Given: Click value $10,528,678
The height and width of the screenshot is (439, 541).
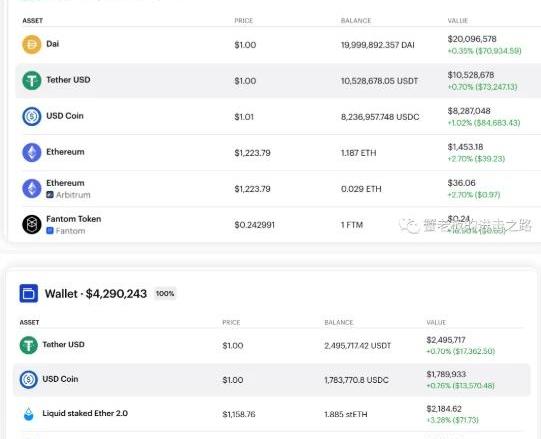Looking at the screenshot, I should click(x=471, y=75).
